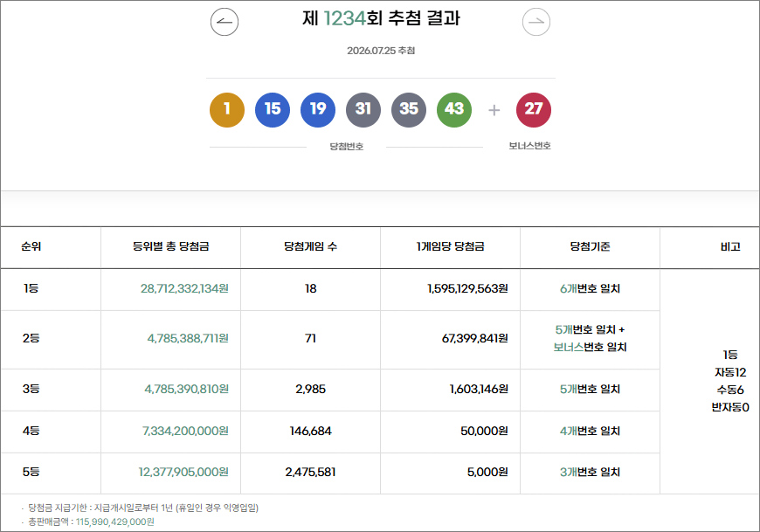
Task: Click total prize 4,785,390,810원
Action: [187, 389]
